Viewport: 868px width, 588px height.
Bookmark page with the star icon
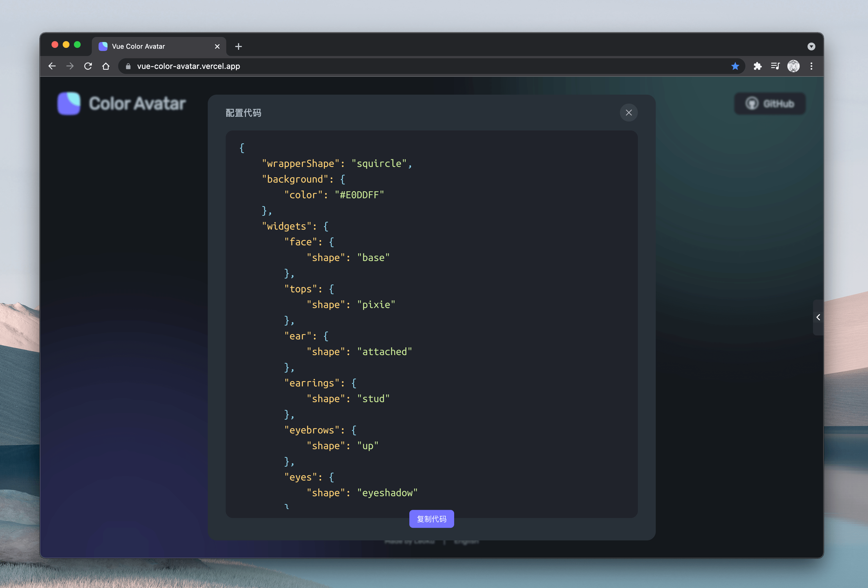point(735,66)
